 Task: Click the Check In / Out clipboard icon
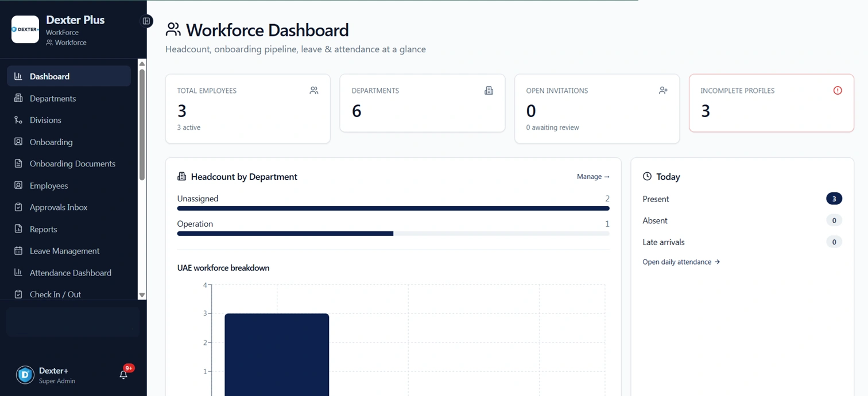[18, 294]
